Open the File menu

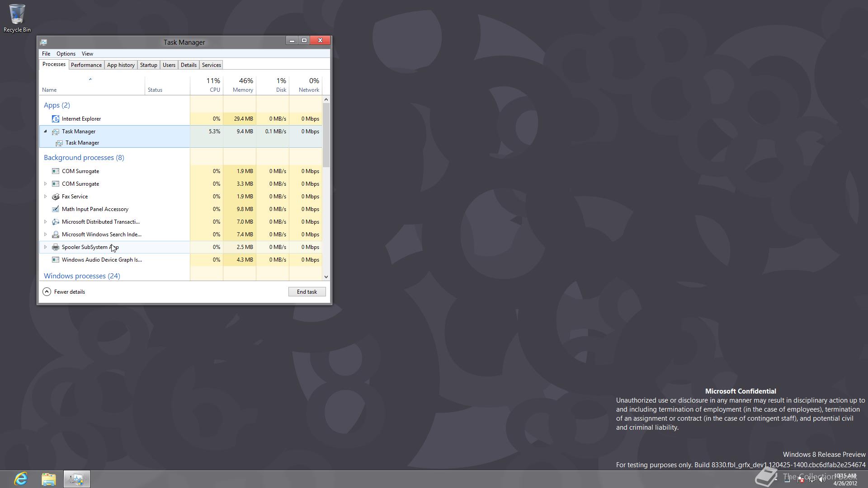(46, 54)
